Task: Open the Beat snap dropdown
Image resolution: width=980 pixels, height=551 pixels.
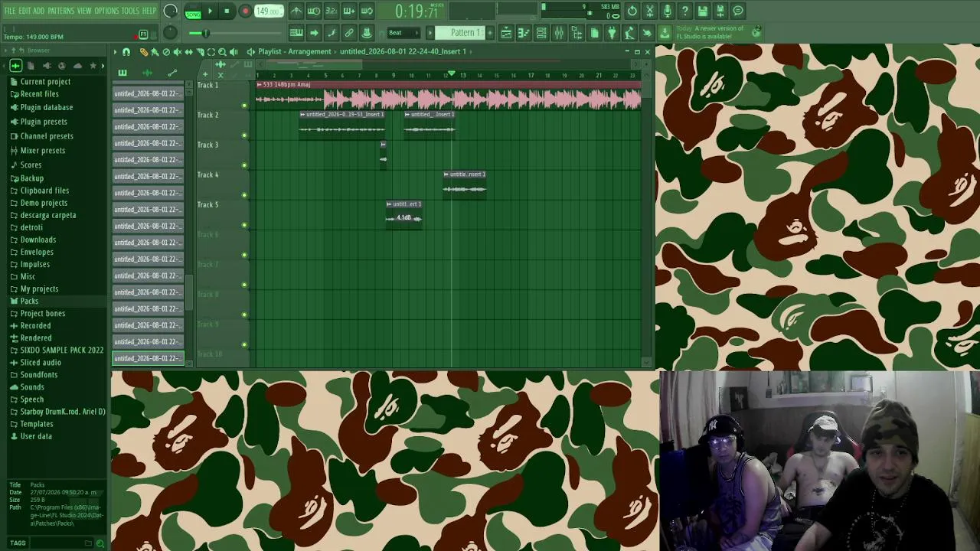Action: 403,33
